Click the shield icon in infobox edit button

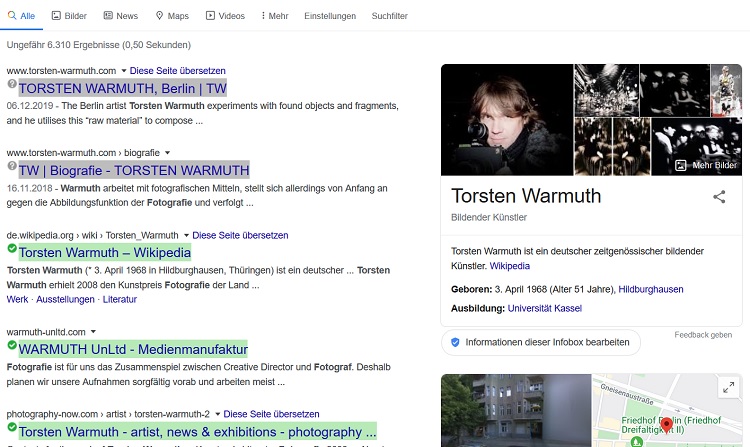point(455,342)
